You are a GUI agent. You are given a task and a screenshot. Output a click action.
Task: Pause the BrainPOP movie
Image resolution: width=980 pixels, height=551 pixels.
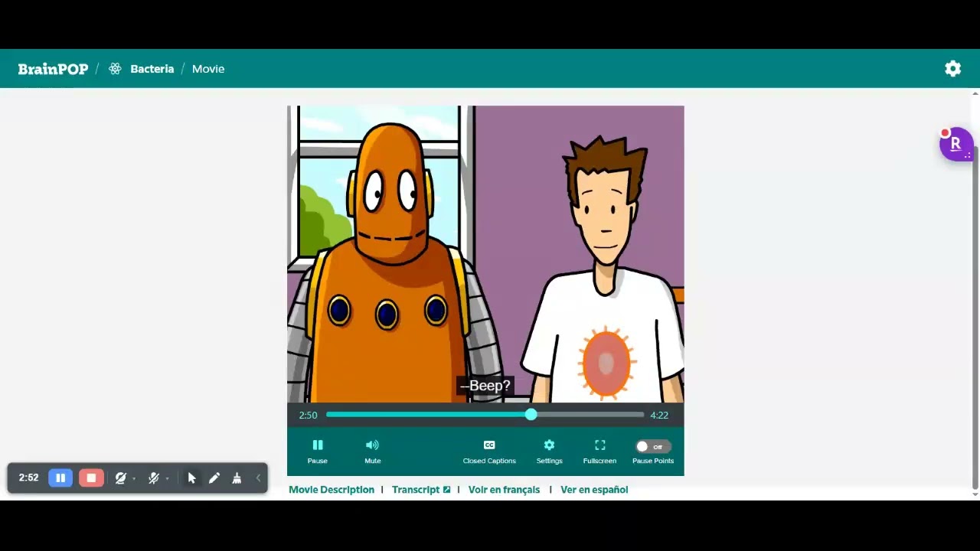click(318, 451)
